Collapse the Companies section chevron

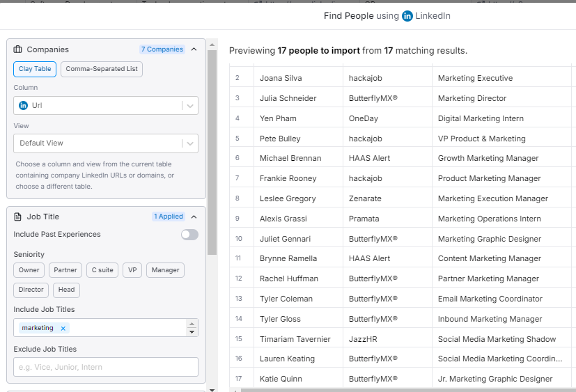click(194, 49)
